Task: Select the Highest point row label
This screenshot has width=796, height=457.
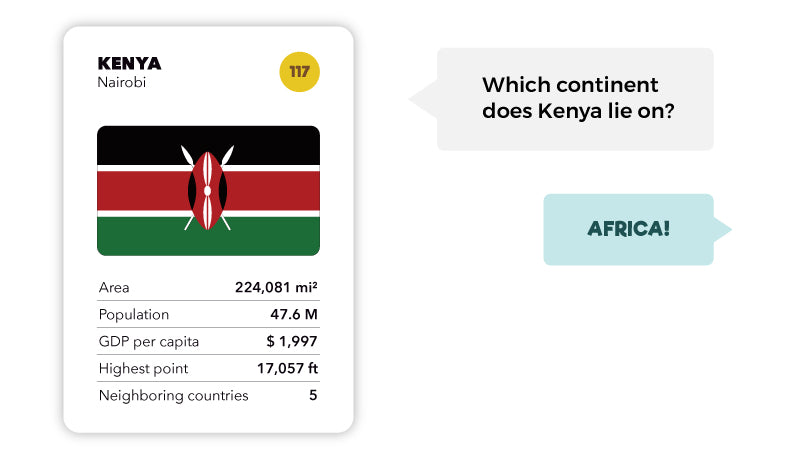Action: click(x=143, y=369)
